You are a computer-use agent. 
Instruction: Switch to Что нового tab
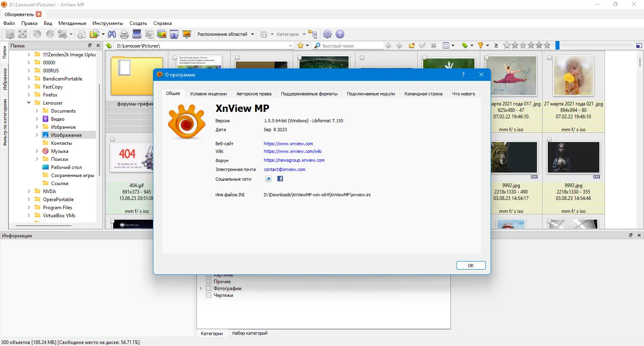[x=463, y=94]
